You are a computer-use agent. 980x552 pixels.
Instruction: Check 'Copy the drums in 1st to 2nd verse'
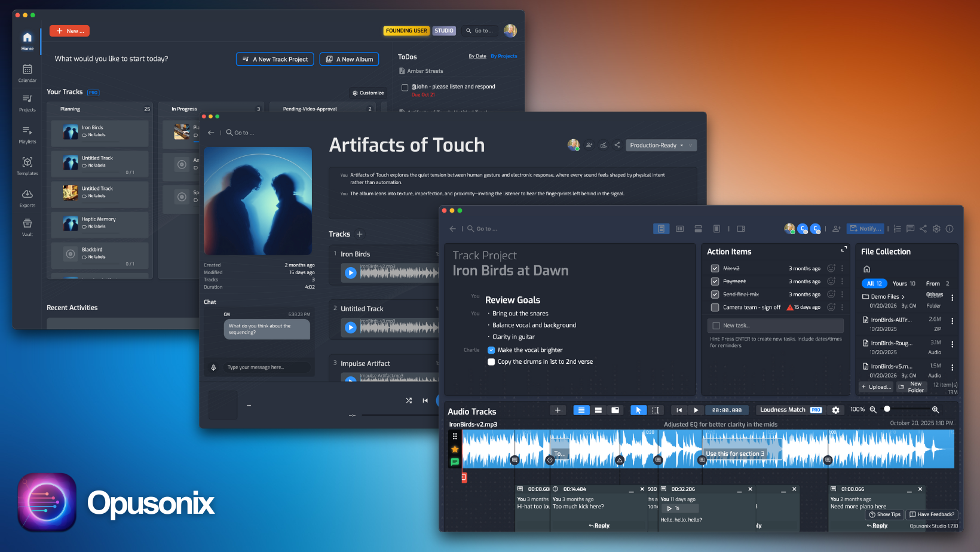(491, 362)
